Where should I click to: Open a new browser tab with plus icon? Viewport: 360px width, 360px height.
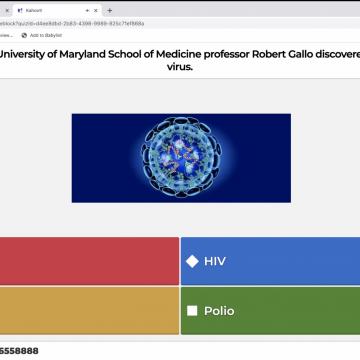pyautogui.click(x=109, y=11)
